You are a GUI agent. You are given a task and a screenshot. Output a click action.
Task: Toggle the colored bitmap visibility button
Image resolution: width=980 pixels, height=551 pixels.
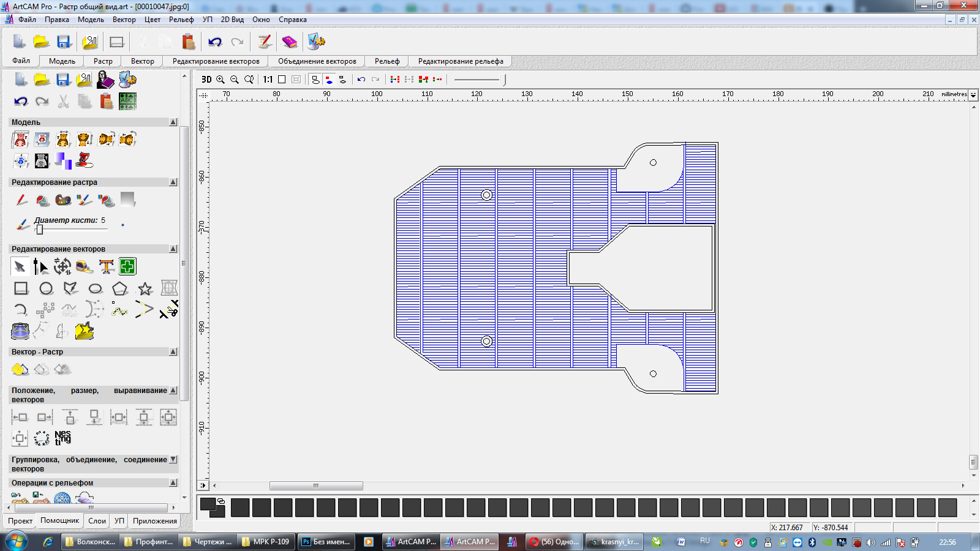click(x=329, y=80)
